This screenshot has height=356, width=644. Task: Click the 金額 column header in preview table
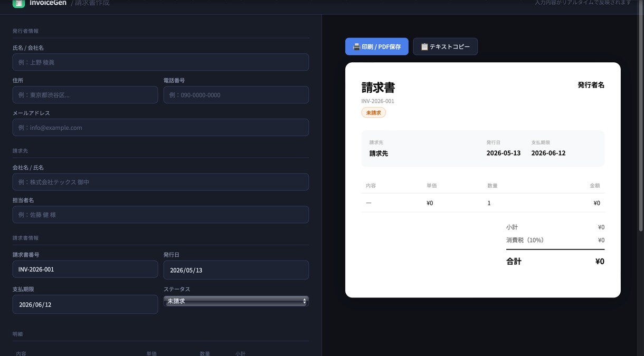point(594,186)
